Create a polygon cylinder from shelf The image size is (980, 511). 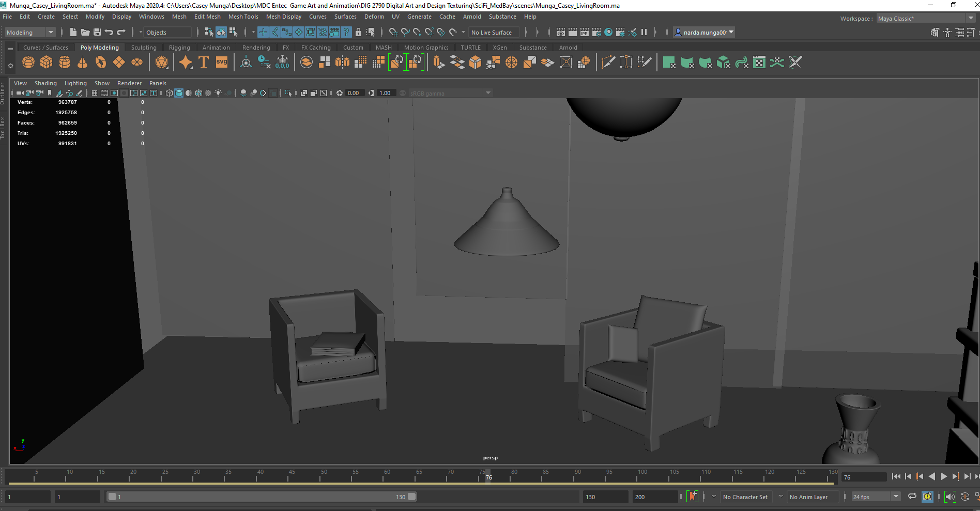coord(65,63)
